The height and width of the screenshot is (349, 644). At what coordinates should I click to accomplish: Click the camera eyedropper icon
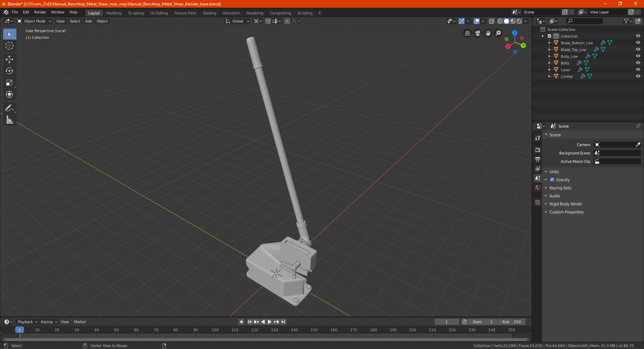638,145
